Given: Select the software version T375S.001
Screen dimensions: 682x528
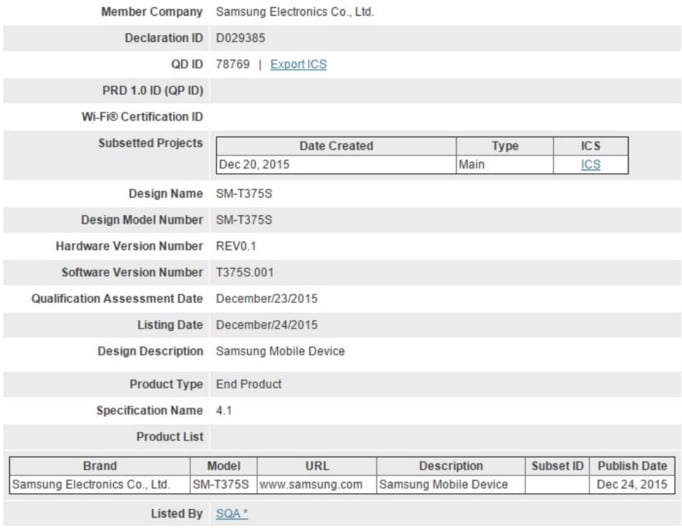Looking at the screenshot, I should (x=245, y=273).
